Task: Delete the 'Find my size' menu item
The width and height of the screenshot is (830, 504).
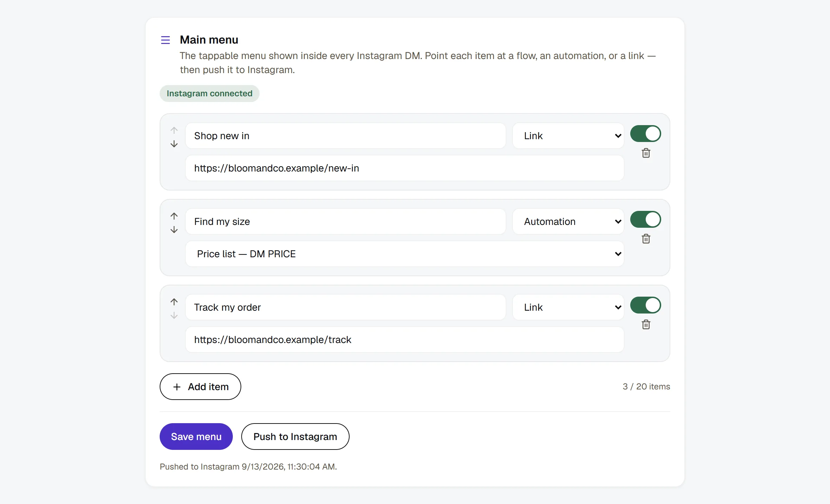Action: pos(646,239)
